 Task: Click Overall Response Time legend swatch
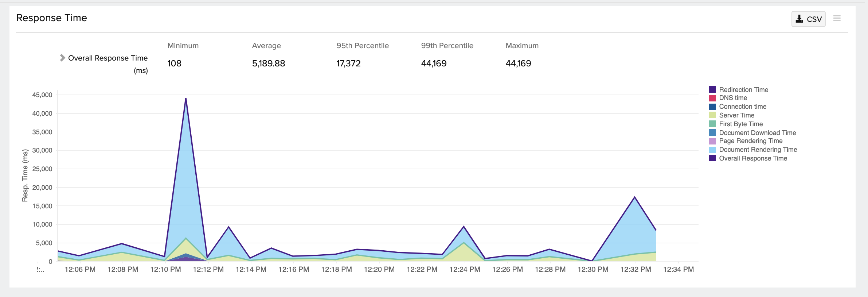tap(712, 158)
